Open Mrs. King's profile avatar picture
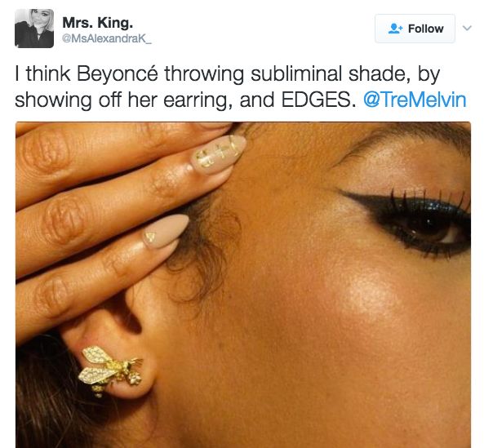493x448 pixels. [x=34, y=29]
